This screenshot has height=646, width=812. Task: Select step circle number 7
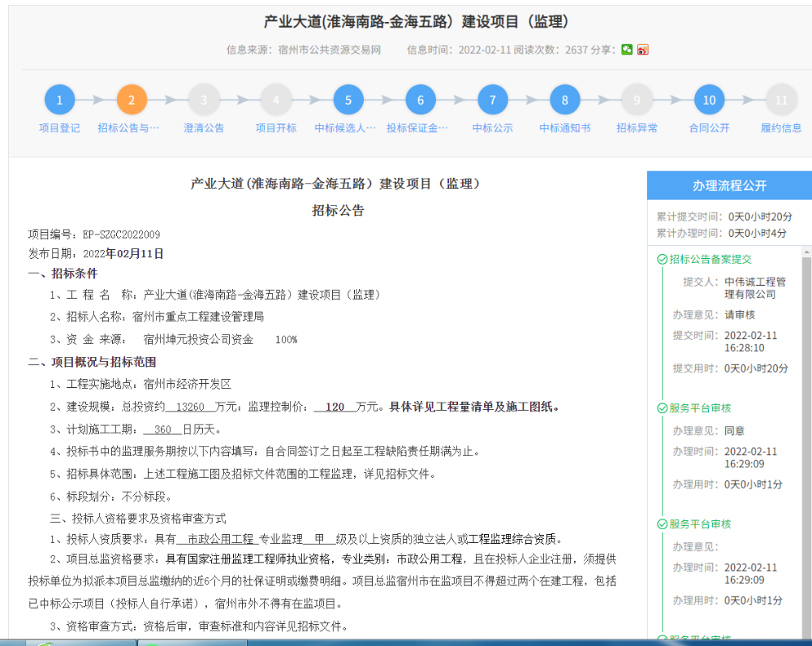[x=493, y=100]
